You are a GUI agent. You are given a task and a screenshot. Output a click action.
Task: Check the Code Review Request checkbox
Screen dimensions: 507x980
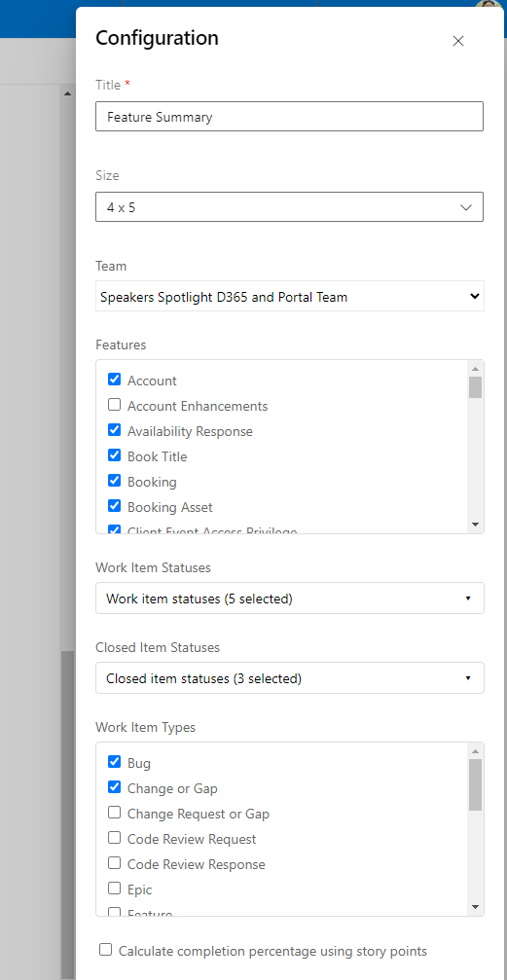point(115,838)
